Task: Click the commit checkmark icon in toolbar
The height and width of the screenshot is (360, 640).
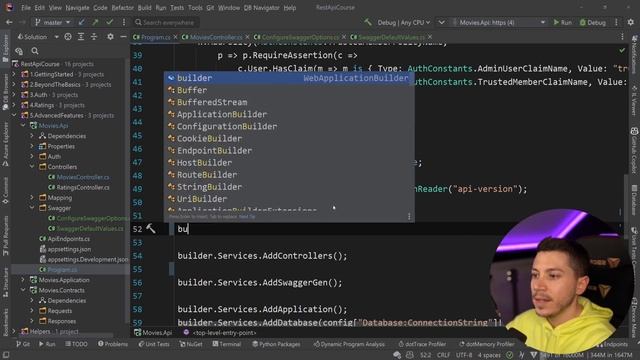Action: point(109,22)
